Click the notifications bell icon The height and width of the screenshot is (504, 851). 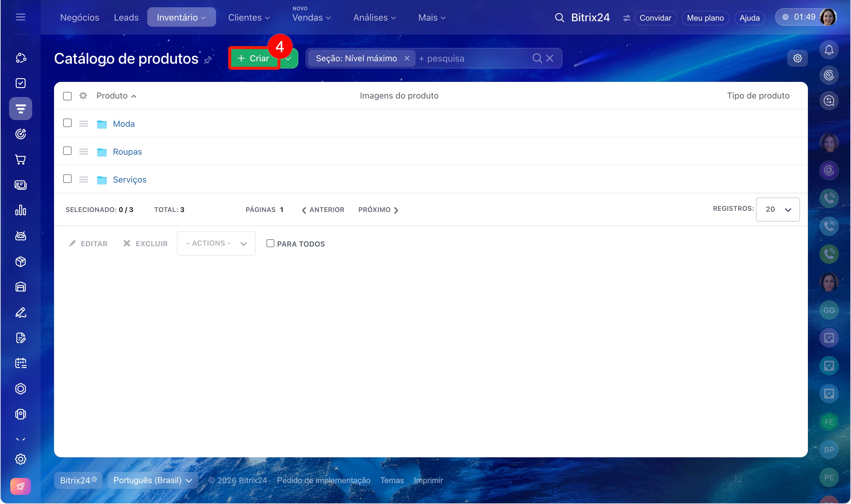pos(829,50)
